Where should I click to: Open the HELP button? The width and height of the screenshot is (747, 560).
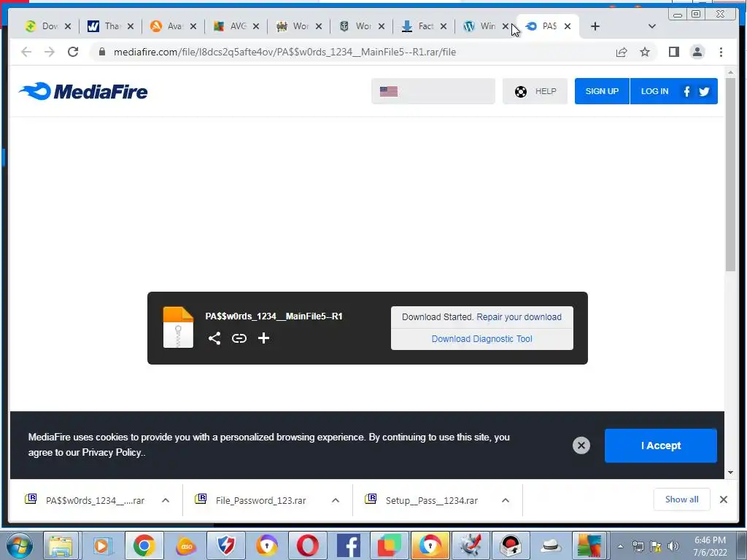535,91
